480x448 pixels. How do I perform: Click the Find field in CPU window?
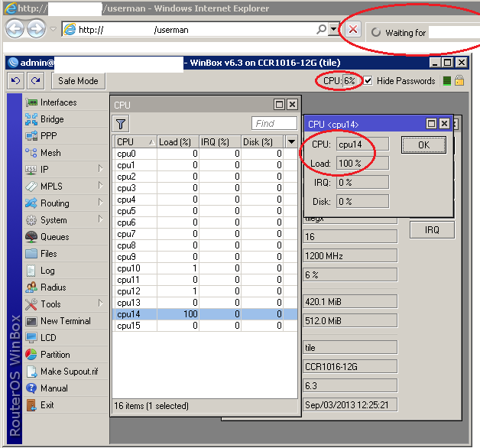point(274,123)
